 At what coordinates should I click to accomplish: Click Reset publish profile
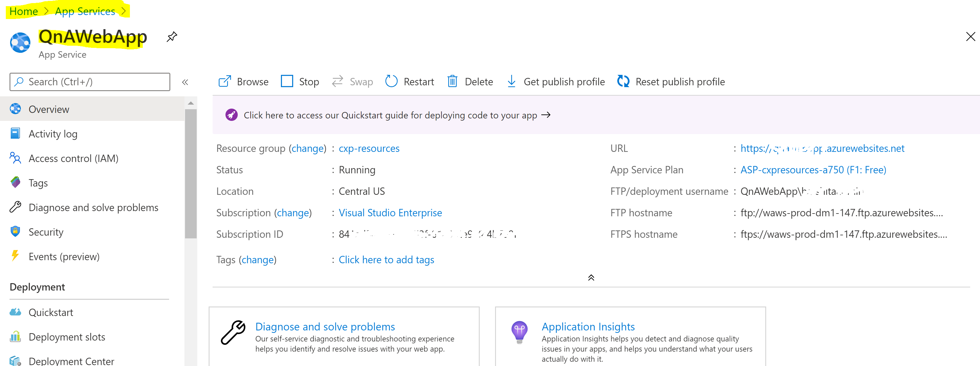671,82
